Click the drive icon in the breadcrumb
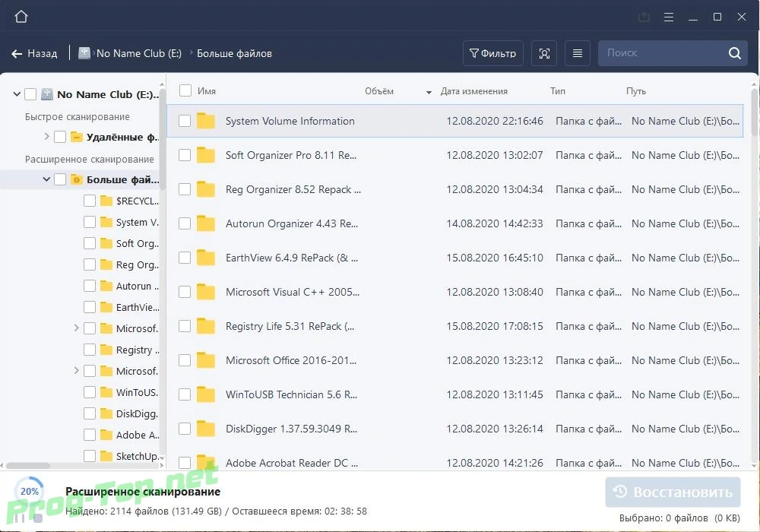Image resolution: width=760 pixels, height=532 pixels. point(84,52)
